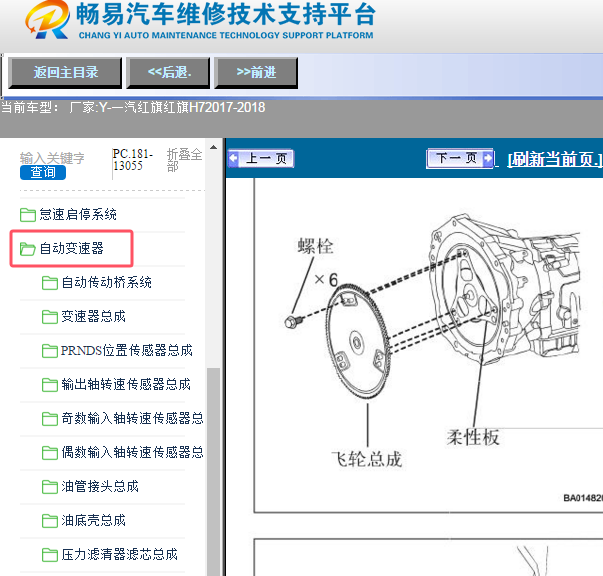Viewport: 603px width, 576px height.
Task: Open the 偶数输入轴转速传感器 tree item
Action: coord(132,452)
